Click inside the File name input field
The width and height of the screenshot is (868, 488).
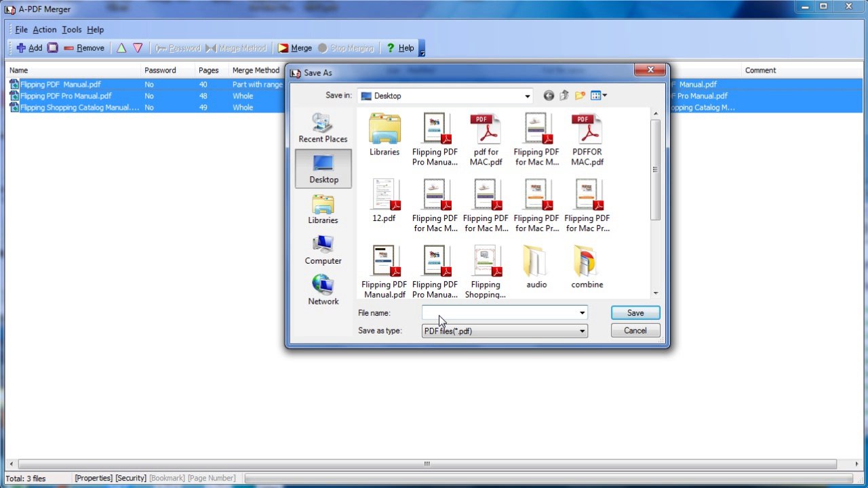[500, 313]
